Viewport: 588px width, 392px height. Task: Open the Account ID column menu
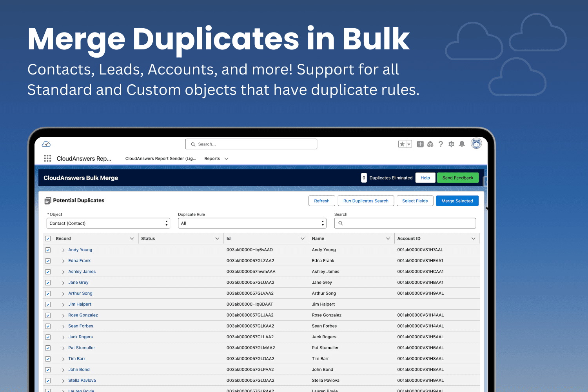tap(473, 239)
